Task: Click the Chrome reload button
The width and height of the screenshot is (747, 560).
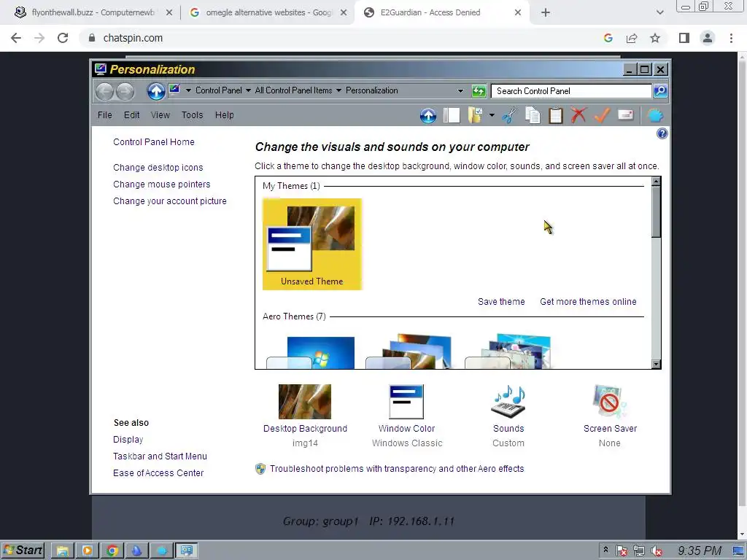Action: 63,38
